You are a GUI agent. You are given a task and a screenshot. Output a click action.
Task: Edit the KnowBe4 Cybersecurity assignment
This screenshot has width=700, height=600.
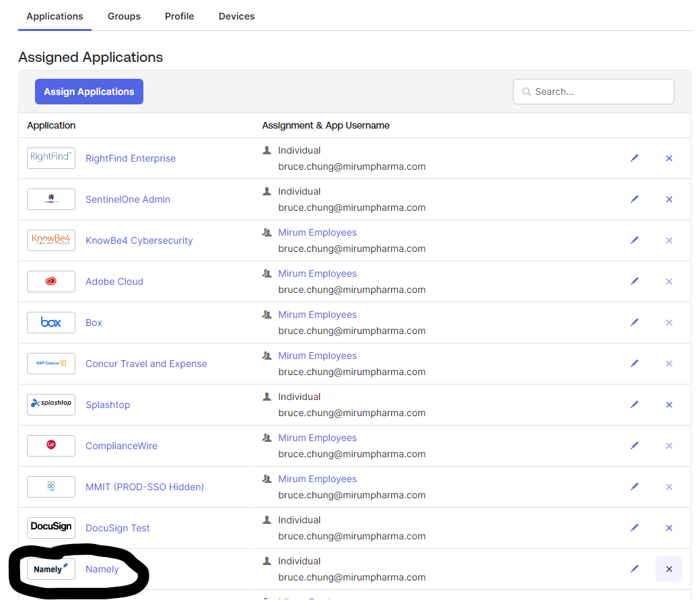pyautogui.click(x=634, y=240)
